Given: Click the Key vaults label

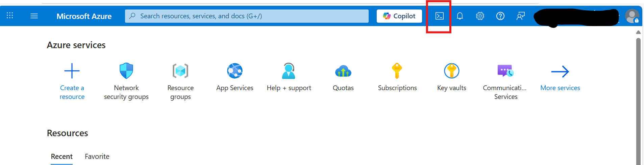Looking at the screenshot, I should pyautogui.click(x=452, y=88).
